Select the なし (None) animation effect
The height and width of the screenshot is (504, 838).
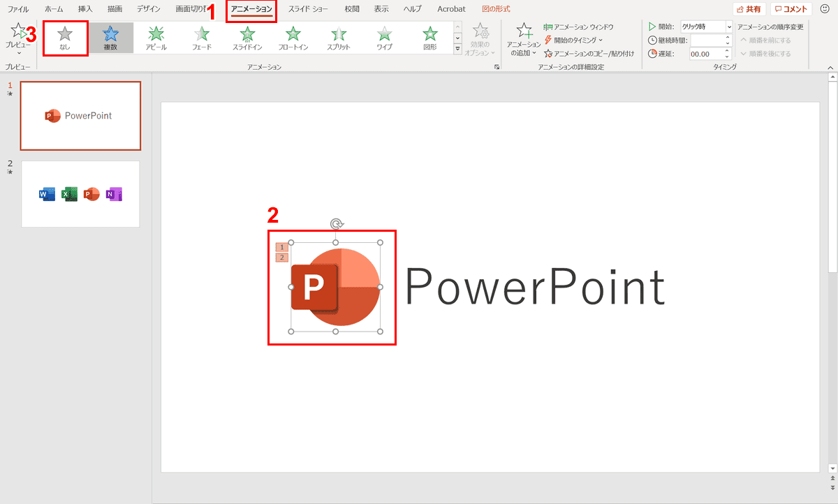point(65,38)
